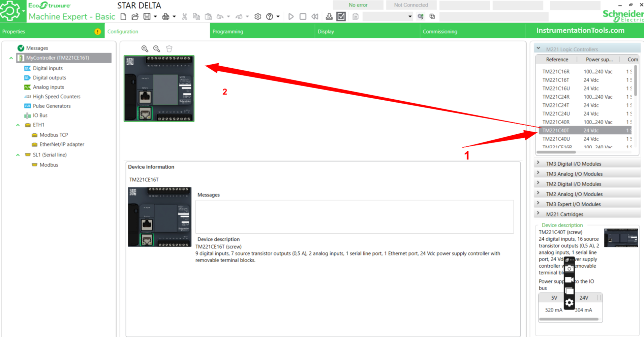Viewport: 644px width, 337px height.
Task: Zoom out the configuration editor
Action: click(157, 49)
